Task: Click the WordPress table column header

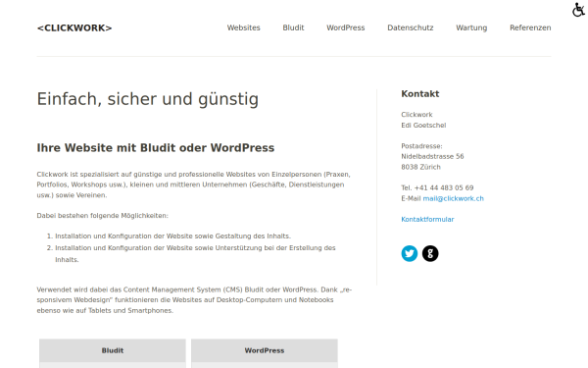Action: click(265, 350)
